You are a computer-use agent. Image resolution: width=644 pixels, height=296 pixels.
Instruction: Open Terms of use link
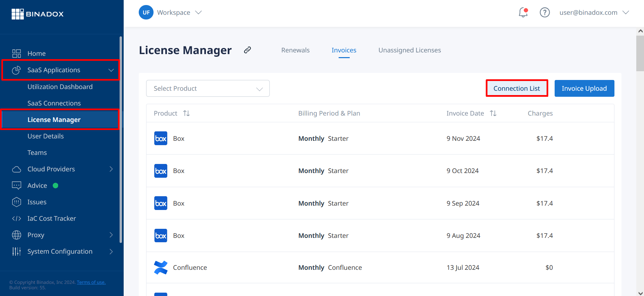pos(91,282)
